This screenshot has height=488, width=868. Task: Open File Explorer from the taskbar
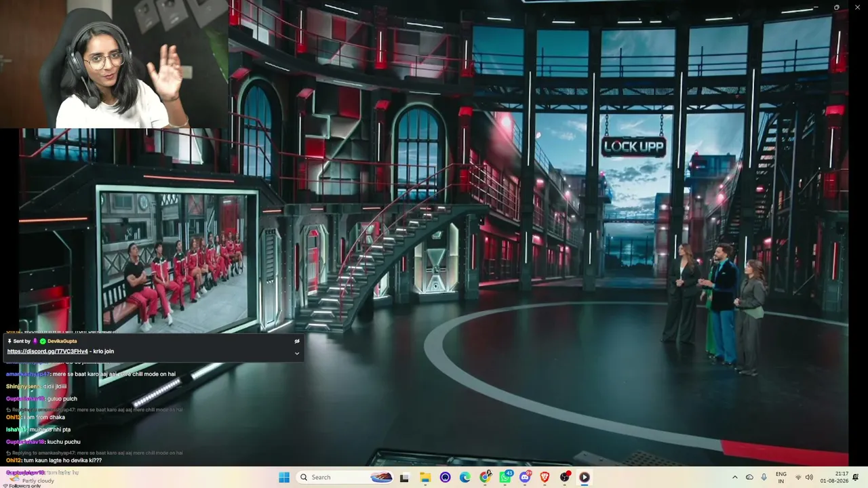[x=425, y=477]
